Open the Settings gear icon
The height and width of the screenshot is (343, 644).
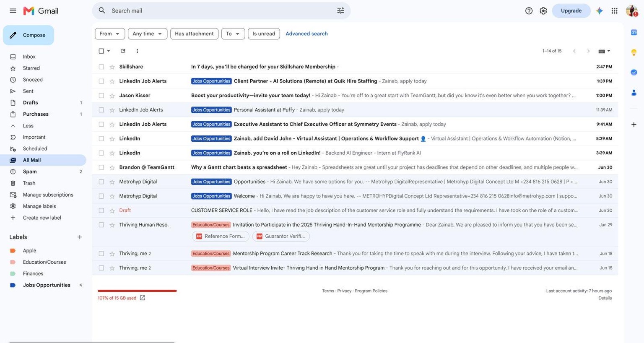(x=543, y=10)
